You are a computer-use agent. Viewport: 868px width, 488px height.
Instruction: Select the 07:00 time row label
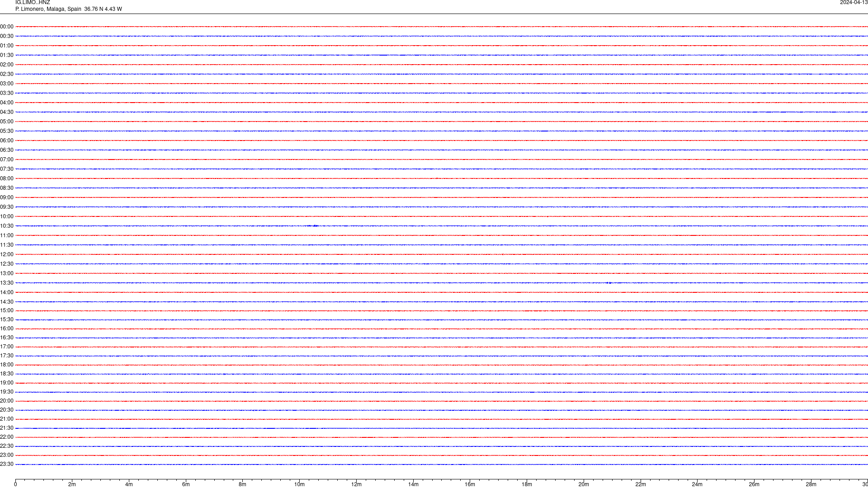(7, 160)
